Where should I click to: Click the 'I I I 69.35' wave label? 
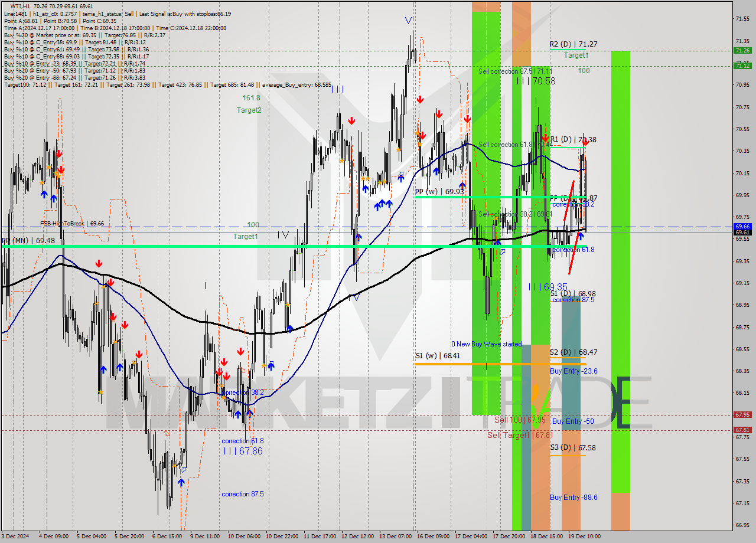pyautogui.click(x=548, y=287)
